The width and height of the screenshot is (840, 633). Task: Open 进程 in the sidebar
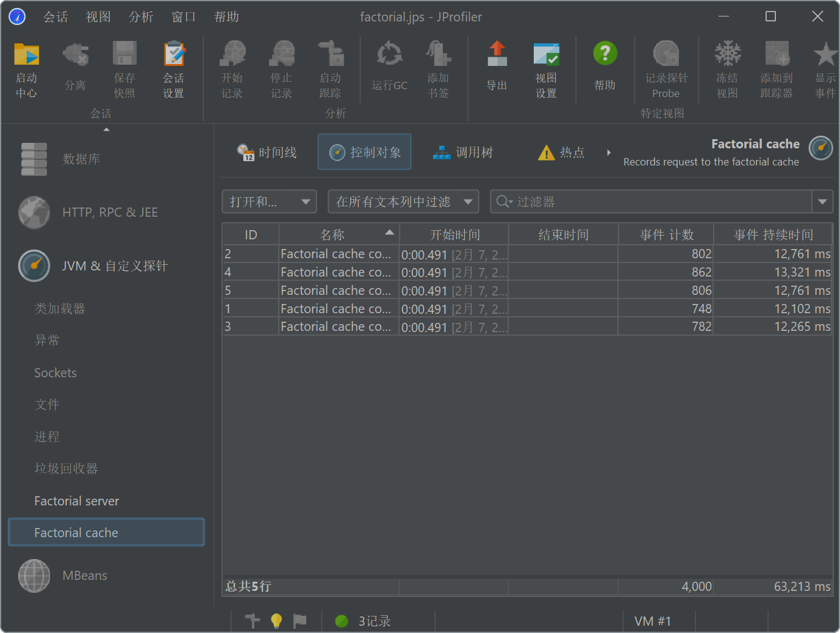(x=47, y=437)
